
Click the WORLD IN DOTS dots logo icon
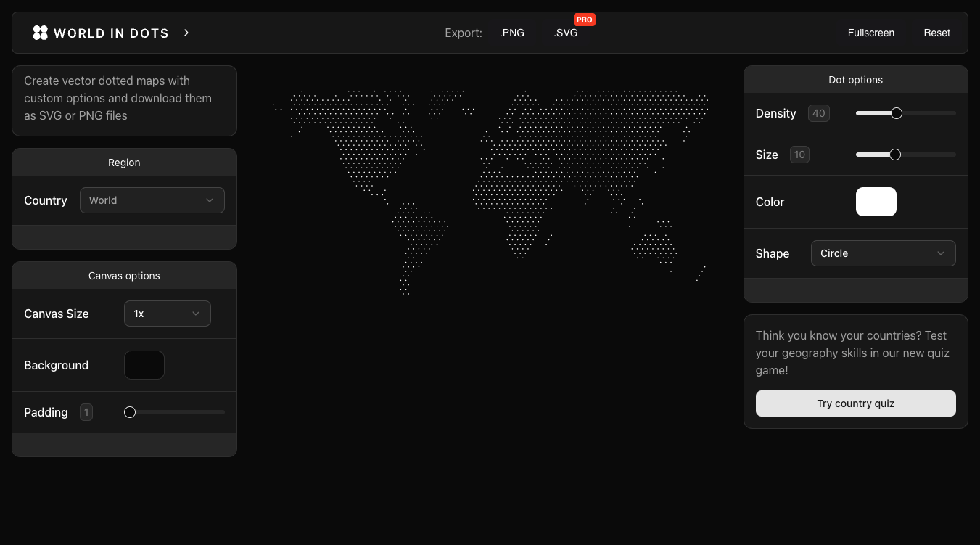(40, 32)
